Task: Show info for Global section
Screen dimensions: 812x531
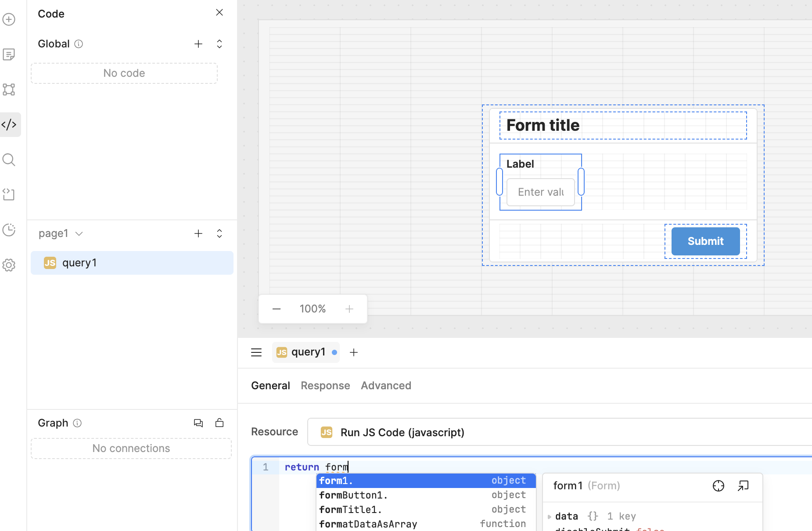Action: pos(79,44)
